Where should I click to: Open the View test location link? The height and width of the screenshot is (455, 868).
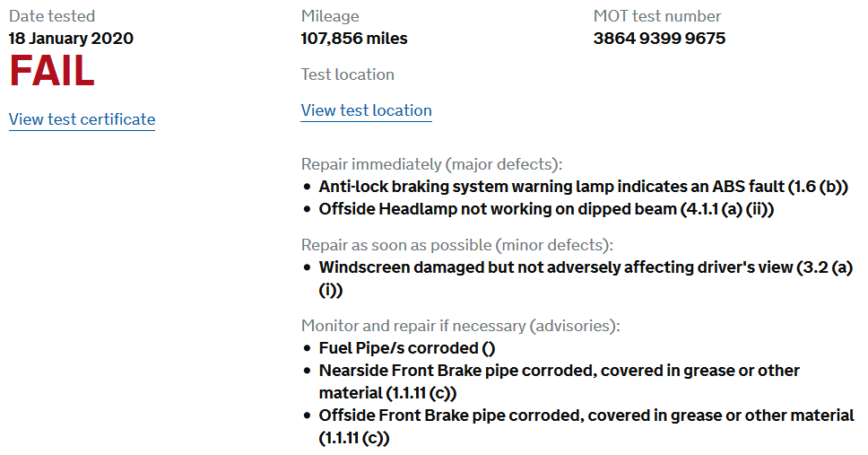pyautogui.click(x=366, y=110)
